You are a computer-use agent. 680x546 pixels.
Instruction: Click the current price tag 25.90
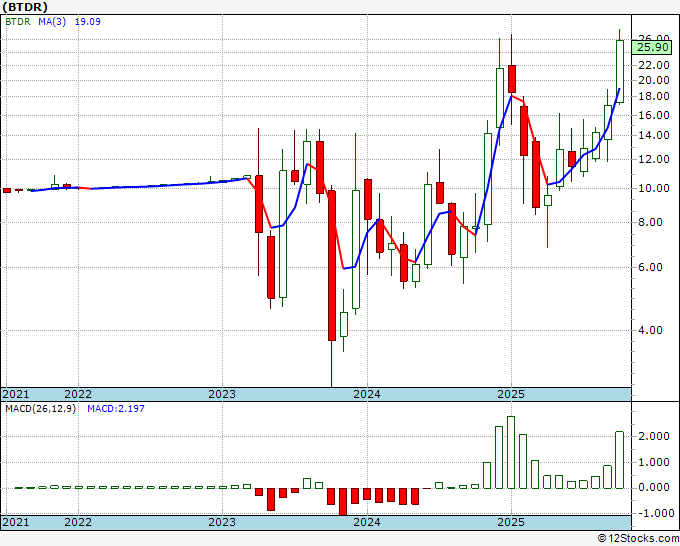click(x=652, y=47)
